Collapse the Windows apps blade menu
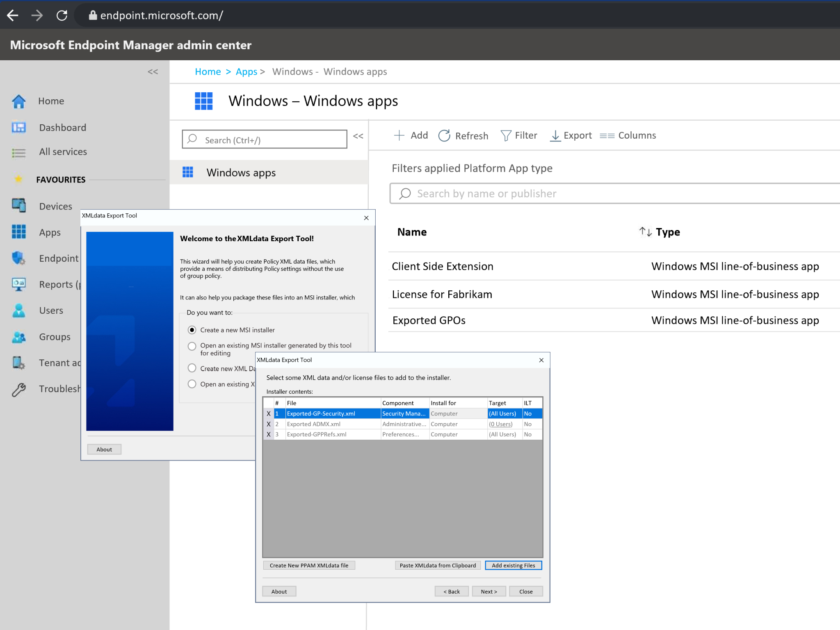This screenshot has height=630, width=840. coord(358,136)
